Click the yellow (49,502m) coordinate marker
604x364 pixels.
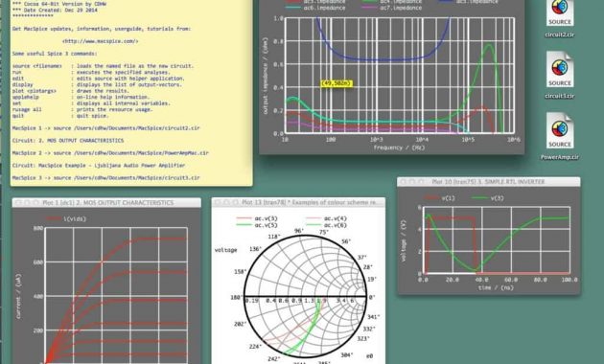point(337,83)
